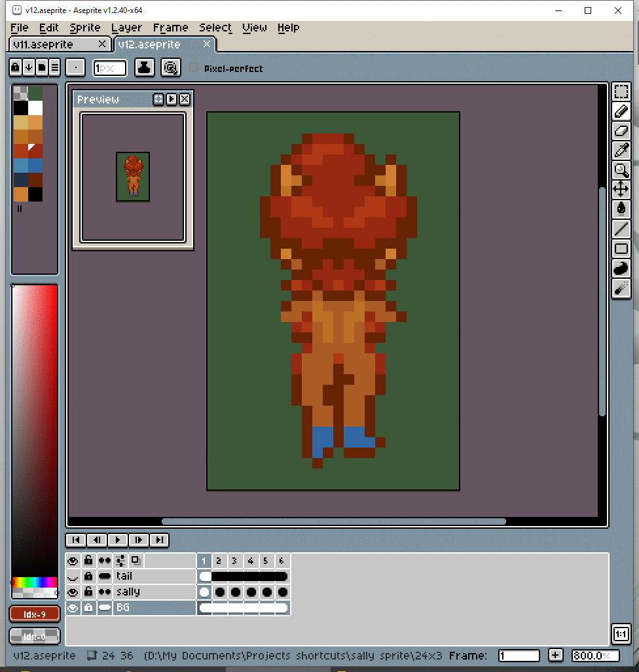Open the palette options menu button
The image size is (639, 672).
coord(54,67)
